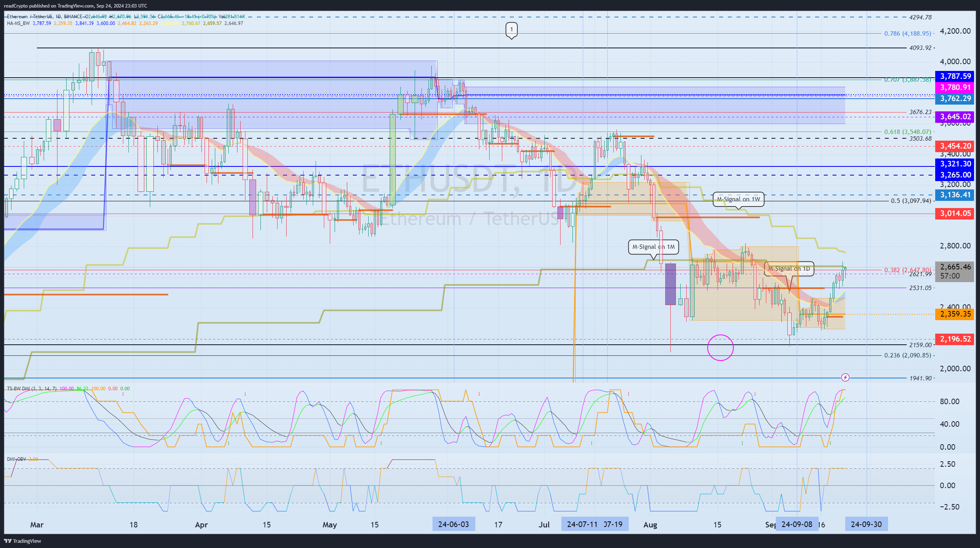Image resolution: width=980 pixels, height=548 pixels.
Task: Click the 24-07-11 date marker
Action: (x=582, y=524)
